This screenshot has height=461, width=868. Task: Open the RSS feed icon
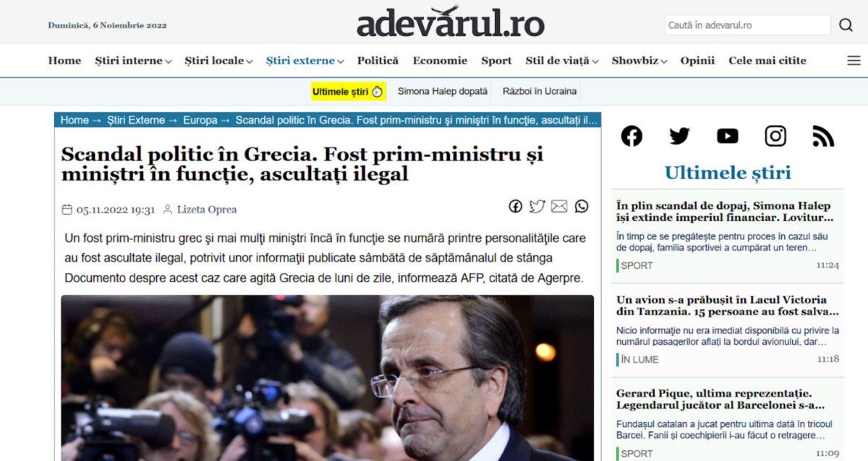coord(823,136)
